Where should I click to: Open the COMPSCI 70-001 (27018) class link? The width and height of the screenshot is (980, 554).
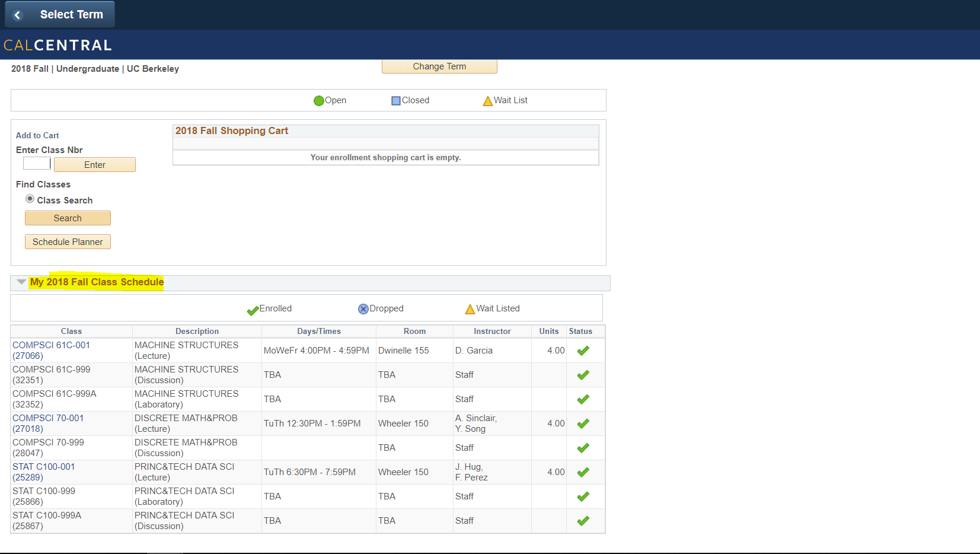point(48,424)
